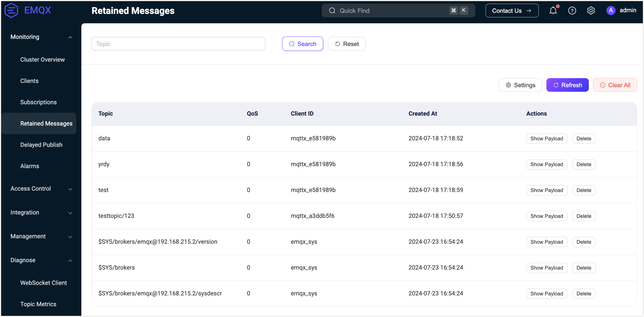Open the help question mark icon

[x=572, y=11]
